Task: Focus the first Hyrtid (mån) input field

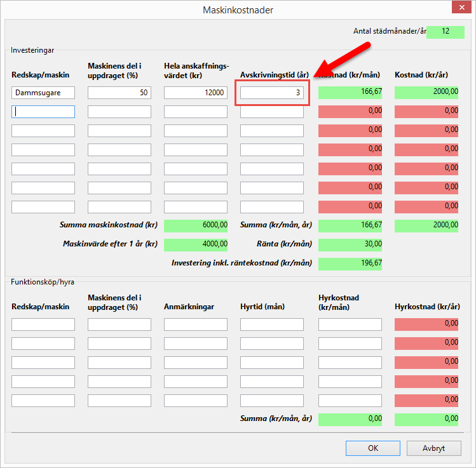Action: (x=272, y=324)
